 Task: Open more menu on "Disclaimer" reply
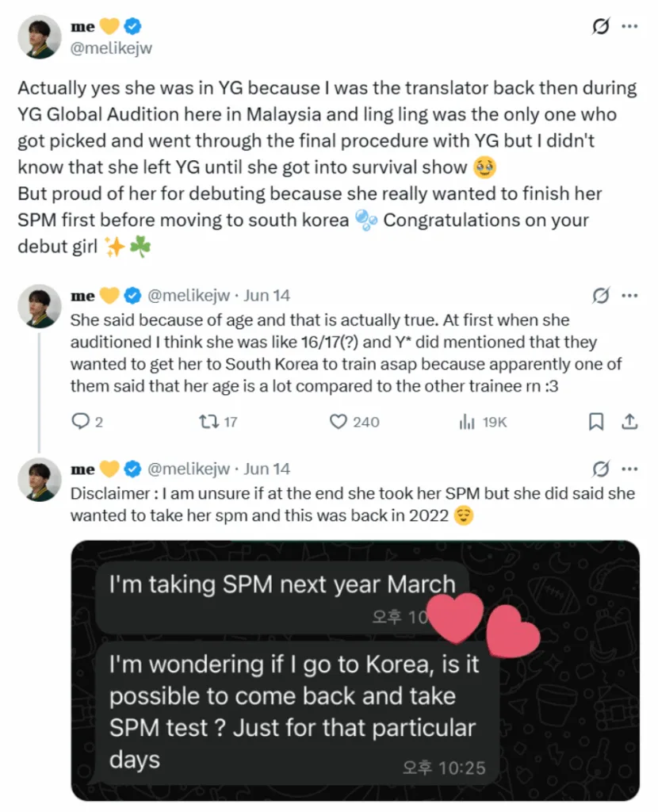pos(629,469)
